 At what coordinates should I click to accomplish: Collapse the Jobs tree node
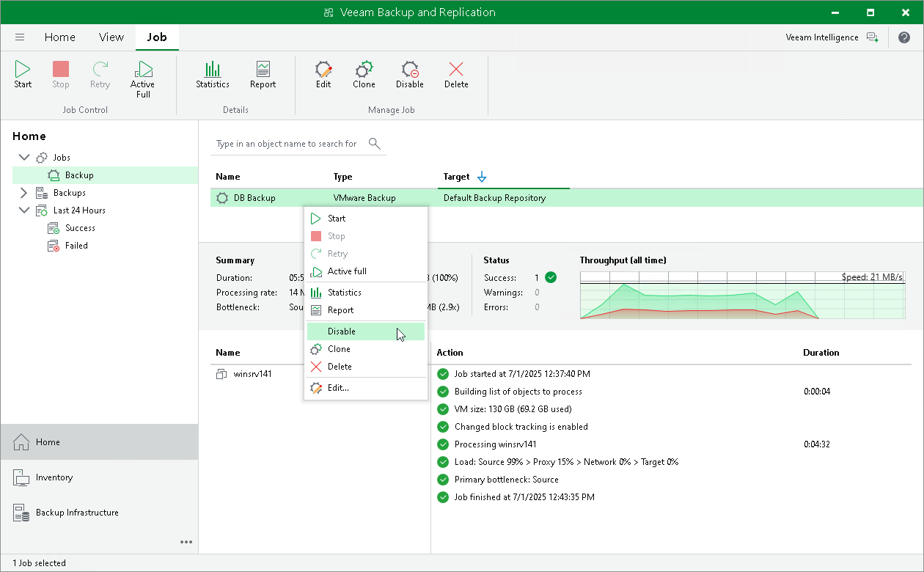(24, 158)
